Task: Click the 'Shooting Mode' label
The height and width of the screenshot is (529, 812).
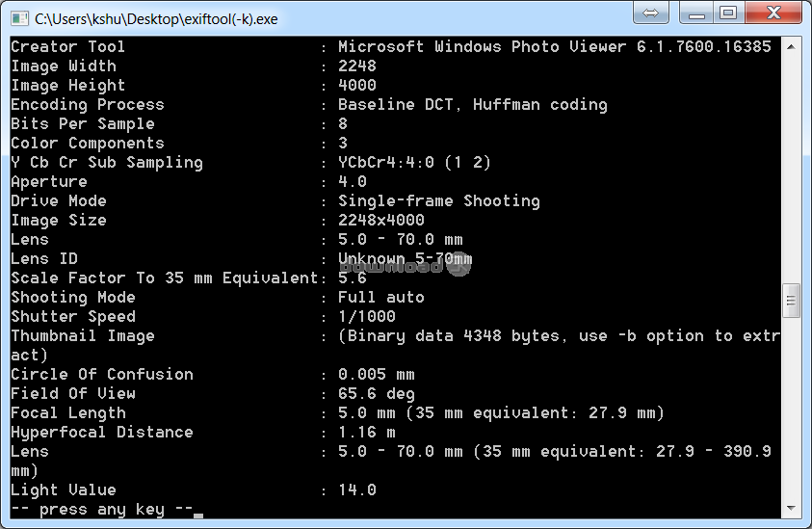Action: [73, 297]
